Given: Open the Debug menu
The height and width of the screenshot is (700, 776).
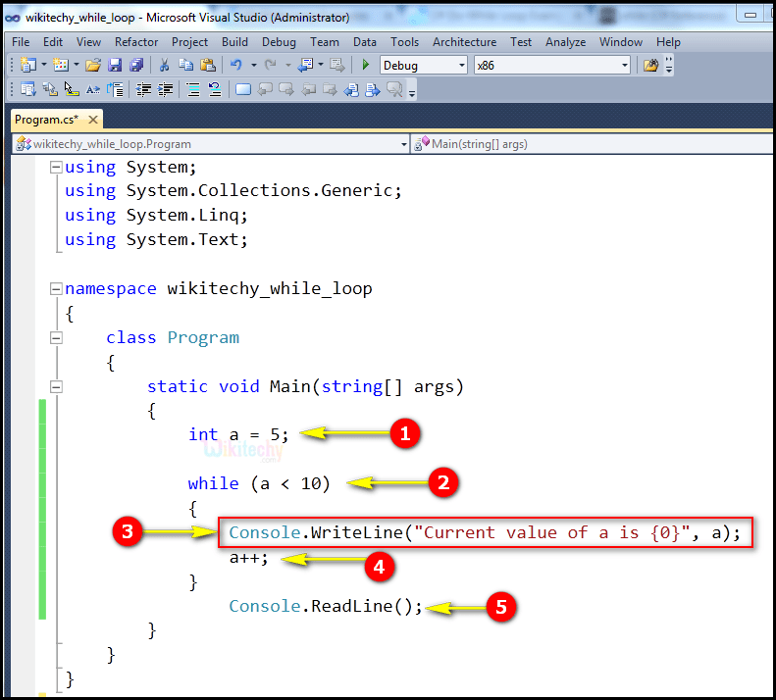Looking at the screenshot, I should (x=279, y=42).
